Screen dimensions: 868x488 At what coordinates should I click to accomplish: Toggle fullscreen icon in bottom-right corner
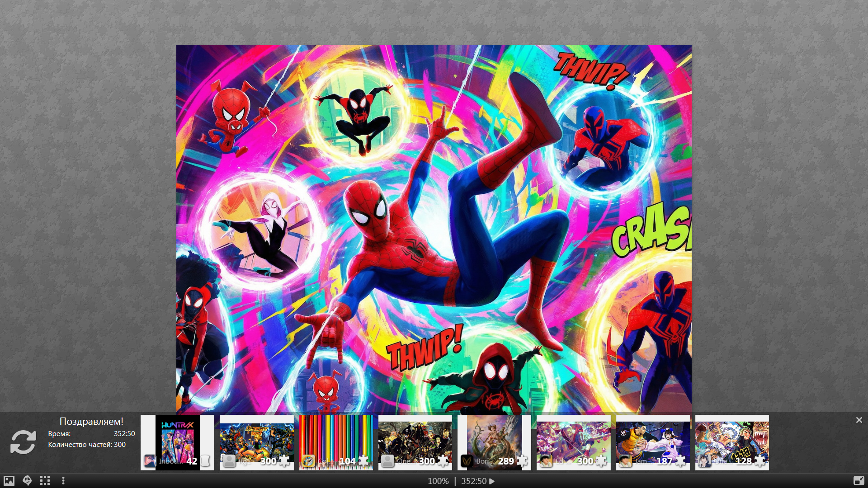(x=859, y=481)
